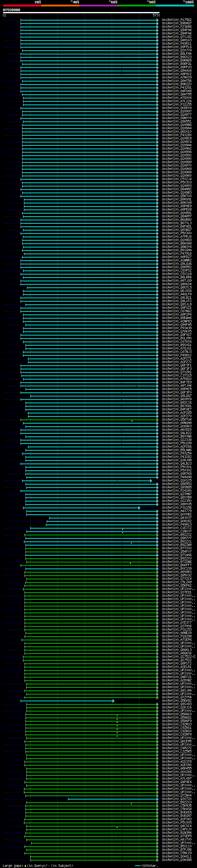
Task: Select hit UniRef100_Q9M7K8
Action: click(176, 474)
